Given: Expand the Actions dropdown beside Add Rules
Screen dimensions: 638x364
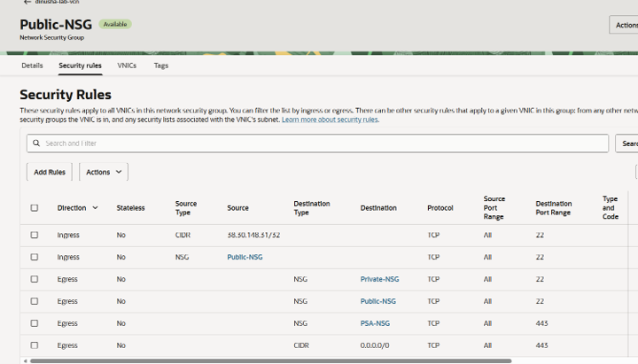Looking at the screenshot, I should point(104,172).
